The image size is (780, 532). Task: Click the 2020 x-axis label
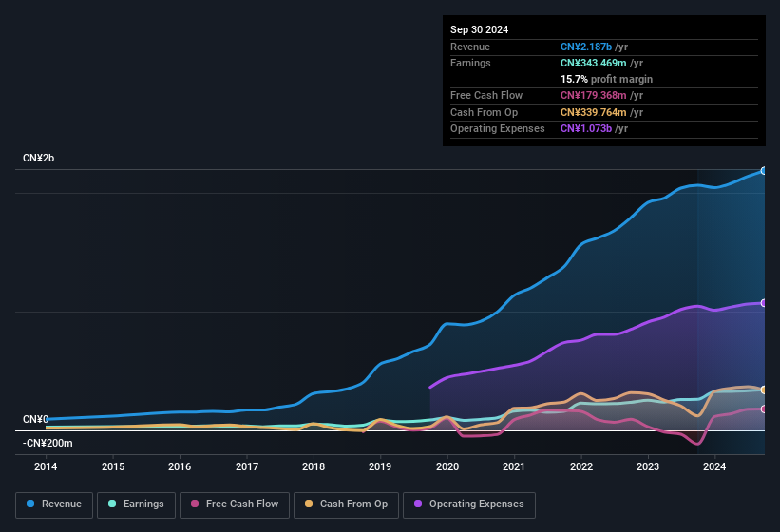pyautogui.click(x=447, y=466)
